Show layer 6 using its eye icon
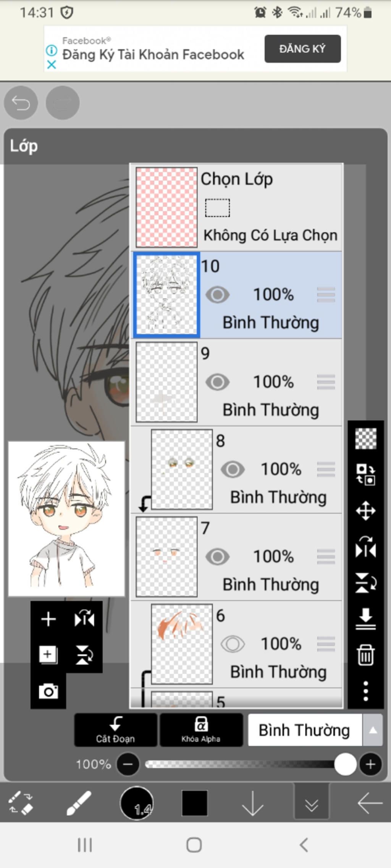 coord(233,644)
